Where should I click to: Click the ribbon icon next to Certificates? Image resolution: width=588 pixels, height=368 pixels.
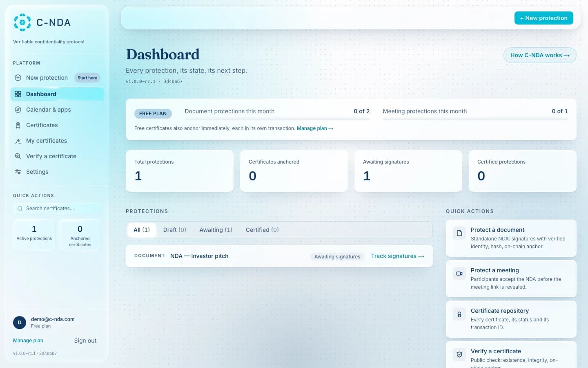coord(18,125)
